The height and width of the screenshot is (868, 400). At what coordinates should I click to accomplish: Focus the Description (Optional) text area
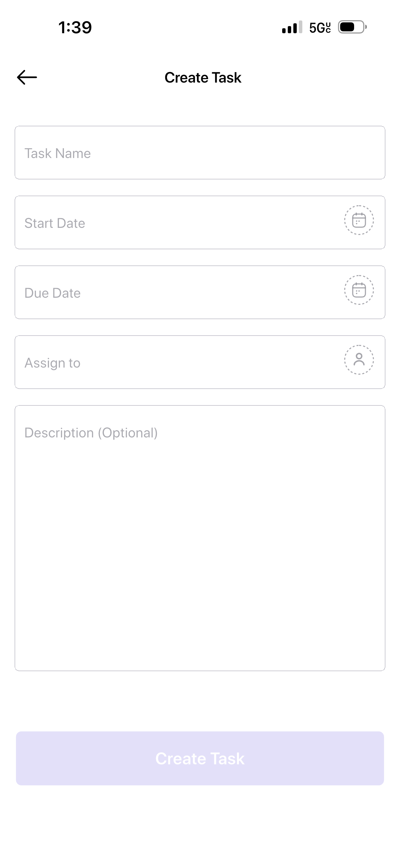coord(200,538)
